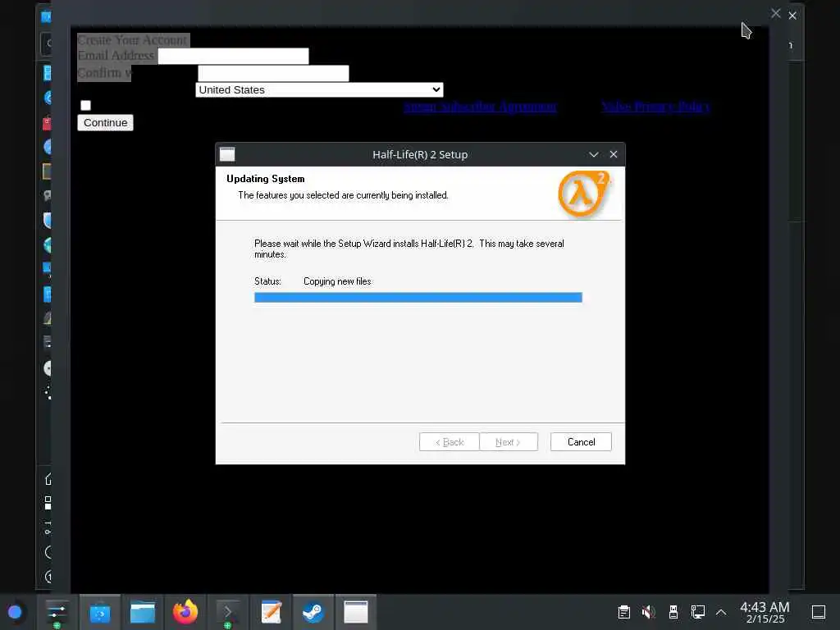The height and width of the screenshot is (630, 840).
Task: Open the Dolphin file manager
Action: tap(143, 612)
